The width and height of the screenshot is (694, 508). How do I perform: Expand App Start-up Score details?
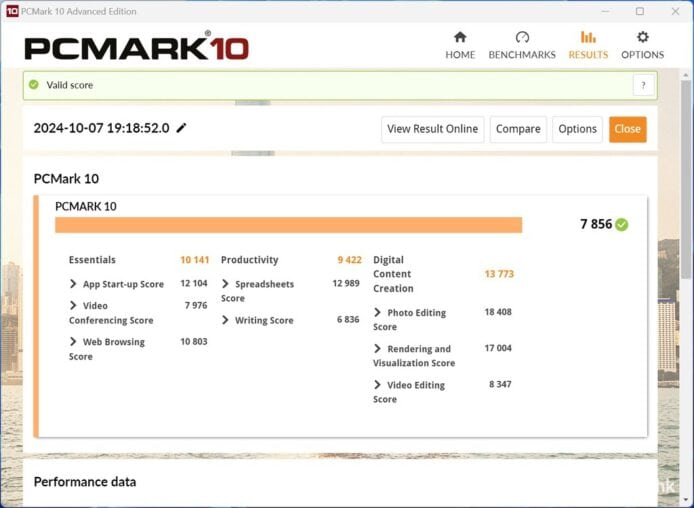click(x=74, y=284)
